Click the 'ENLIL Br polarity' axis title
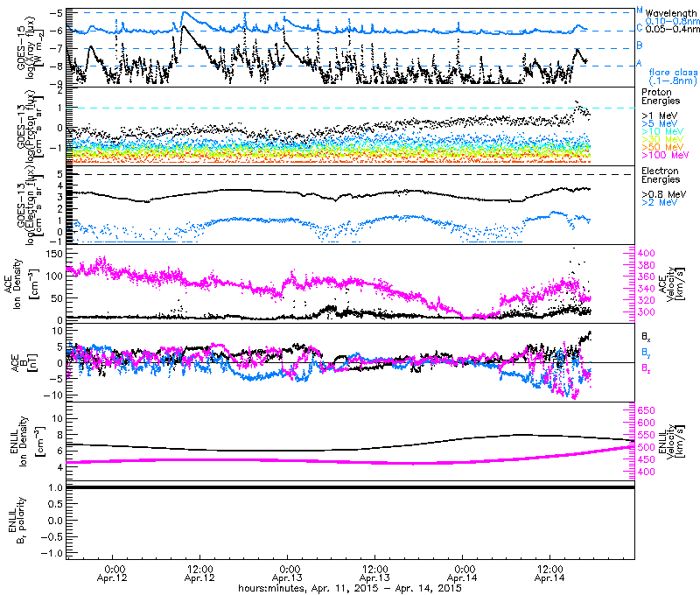Screen dimensions: 700x595 17,521
